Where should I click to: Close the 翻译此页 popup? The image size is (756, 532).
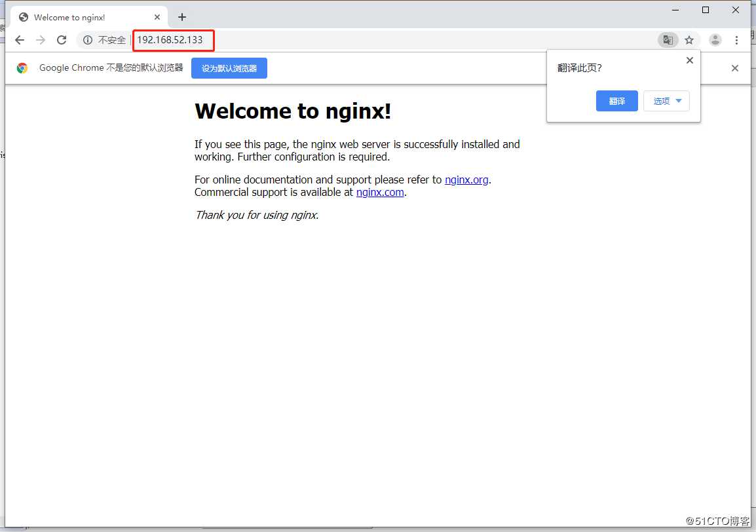(x=689, y=60)
